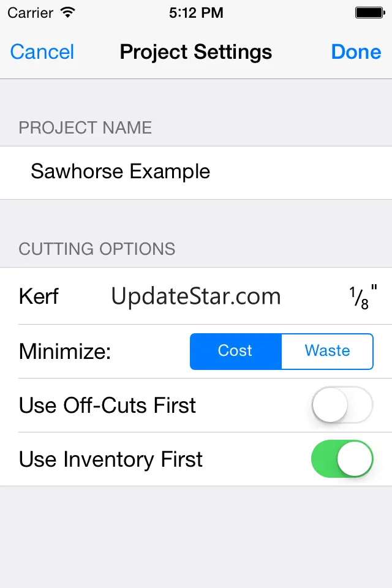Select the Cost minimize segment
This screenshot has width=392, height=588.
(x=235, y=351)
